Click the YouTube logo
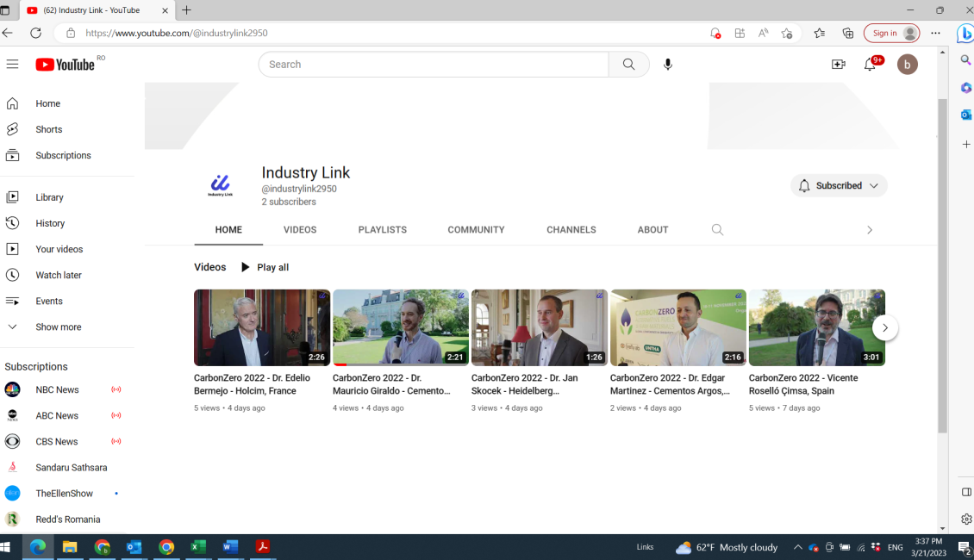The height and width of the screenshot is (560, 974). point(66,65)
